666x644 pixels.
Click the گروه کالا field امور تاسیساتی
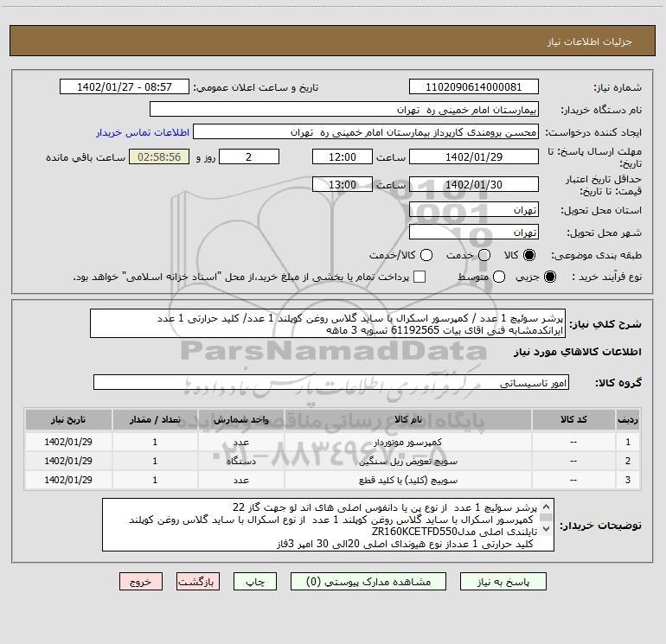[x=331, y=382]
